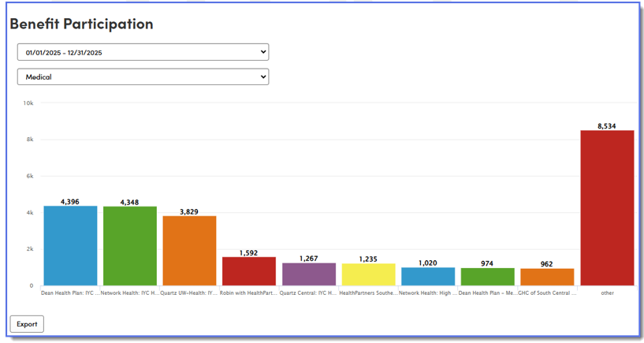
Task: Click the Benefit Participation heading
Action: pyautogui.click(x=81, y=24)
